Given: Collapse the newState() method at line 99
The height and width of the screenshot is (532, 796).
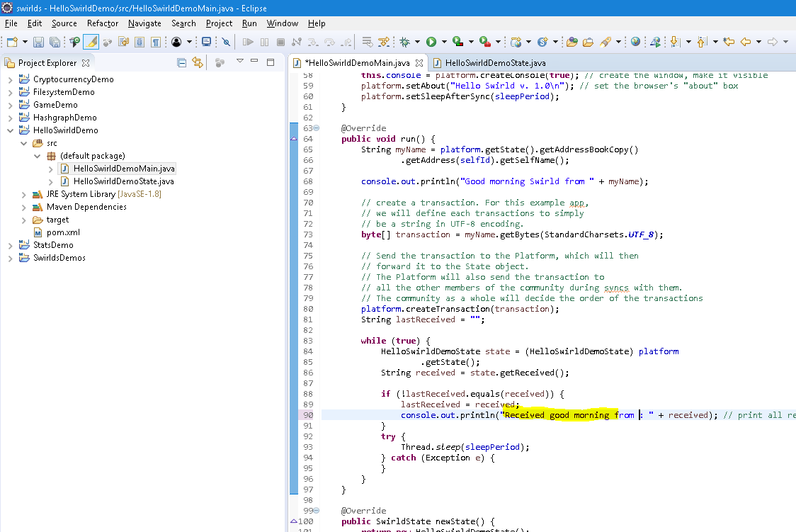Looking at the screenshot, I should pyautogui.click(x=317, y=511).
